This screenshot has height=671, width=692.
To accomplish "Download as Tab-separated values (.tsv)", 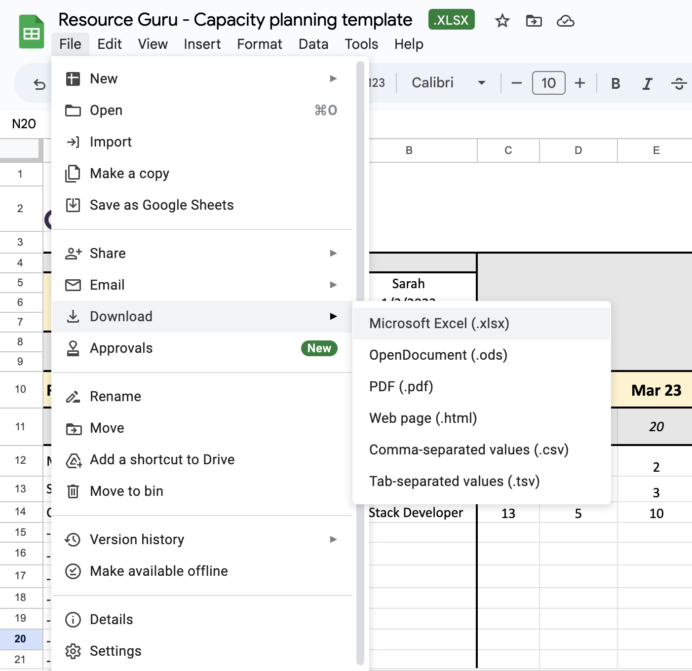I will click(x=481, y=481).
